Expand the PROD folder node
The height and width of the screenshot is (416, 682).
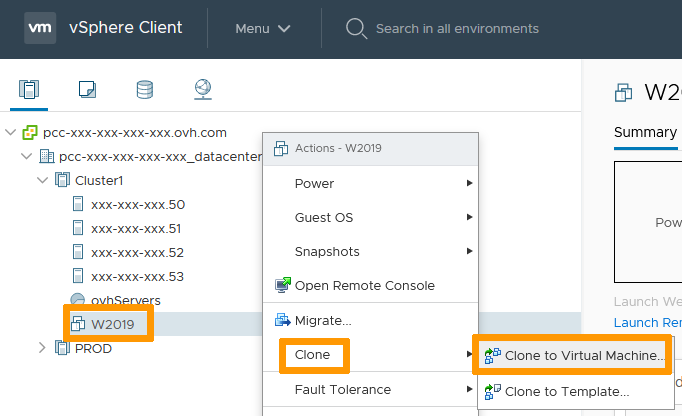tap(42, 349)
